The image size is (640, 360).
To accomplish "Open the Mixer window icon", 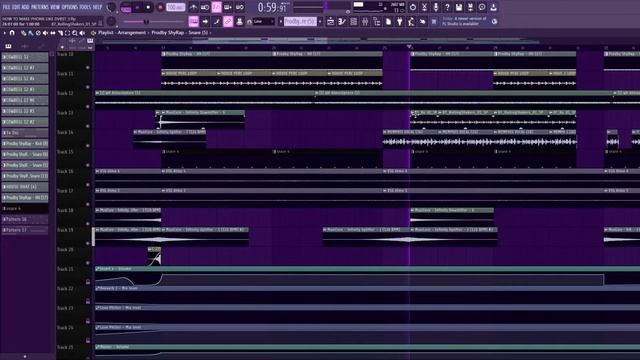I will click(365, 22).
